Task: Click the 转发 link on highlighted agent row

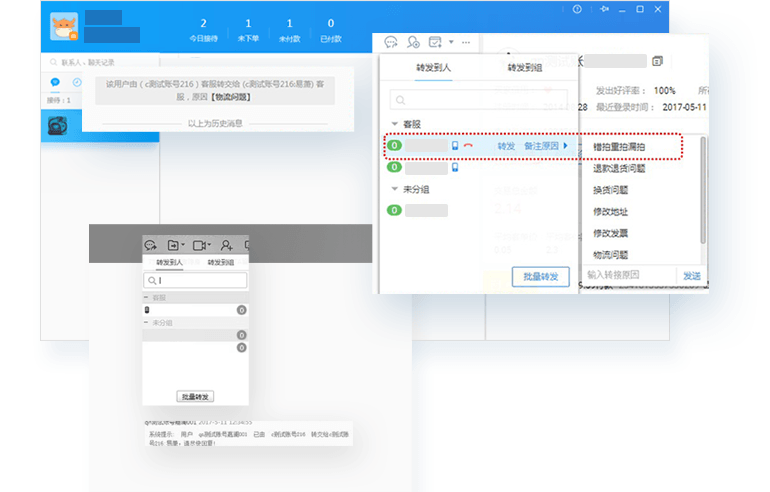Action: click(x=506, y=146)
